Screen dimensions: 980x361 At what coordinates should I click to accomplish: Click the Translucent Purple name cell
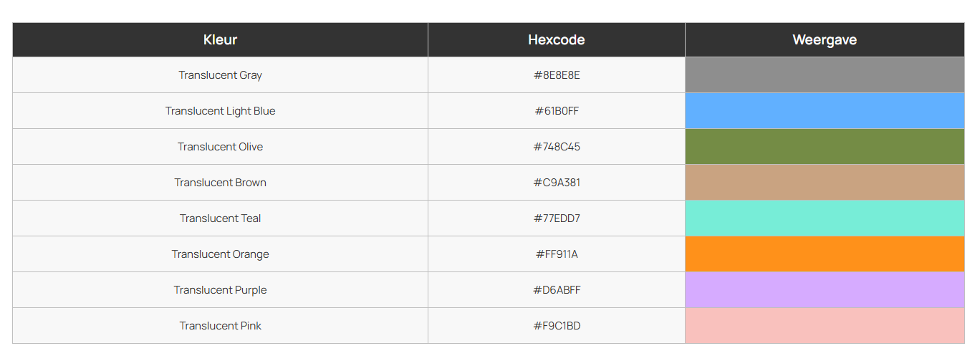pyautogui.click(x=220, y=290)
